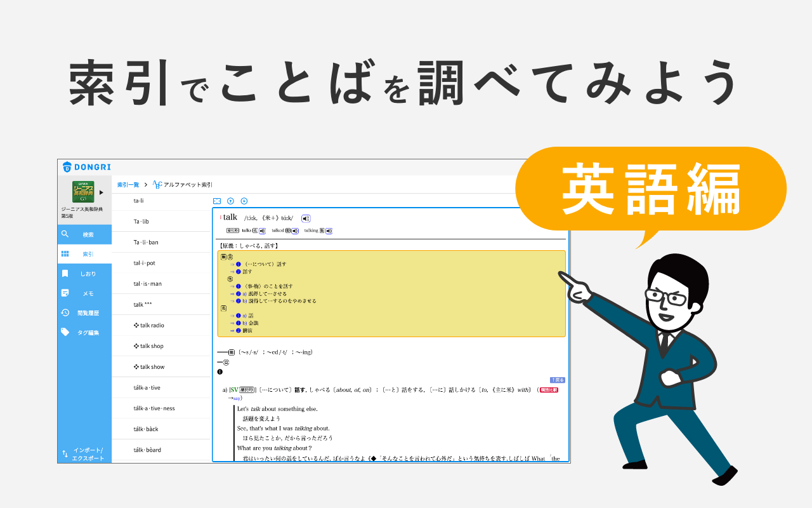
Task: Jump to noun sense 講演
Action: pos(241,330)
